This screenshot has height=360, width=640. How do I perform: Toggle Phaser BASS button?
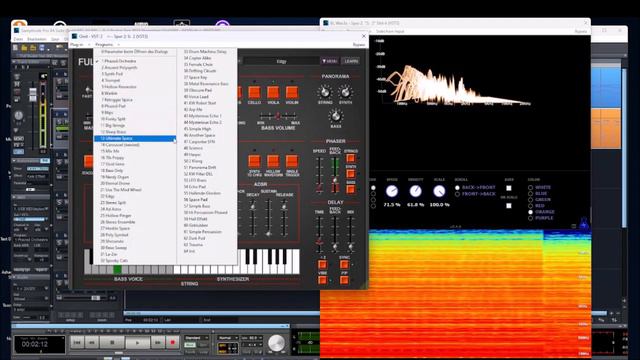coord(351,189)
